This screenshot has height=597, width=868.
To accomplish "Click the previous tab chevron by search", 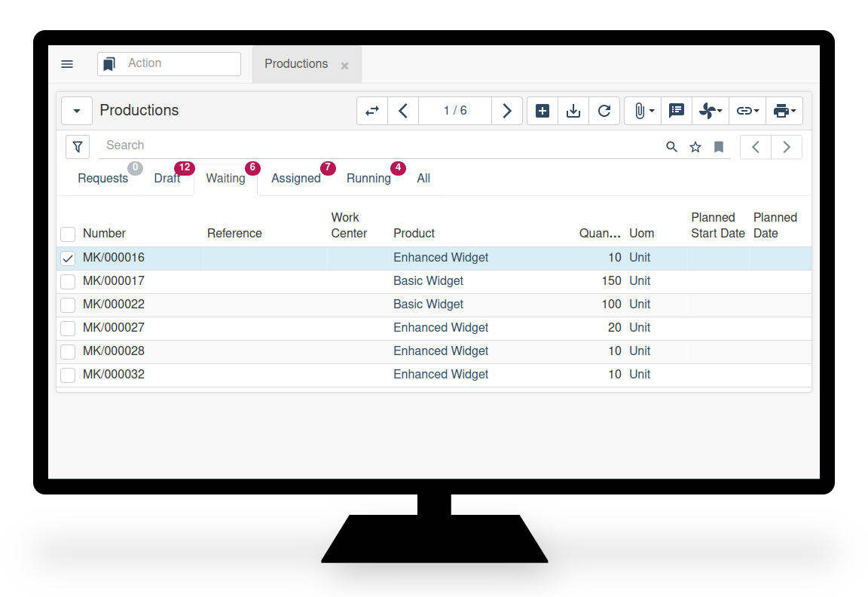I will tap(756, 147).
